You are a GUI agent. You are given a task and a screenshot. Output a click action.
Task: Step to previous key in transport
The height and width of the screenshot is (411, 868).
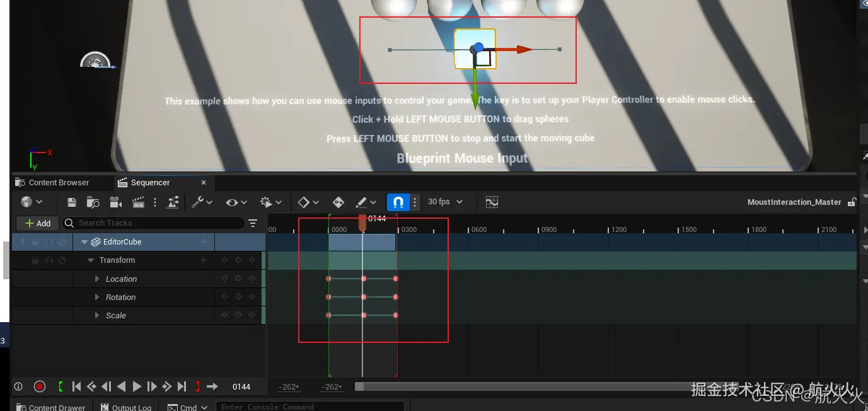click(92, 386)
